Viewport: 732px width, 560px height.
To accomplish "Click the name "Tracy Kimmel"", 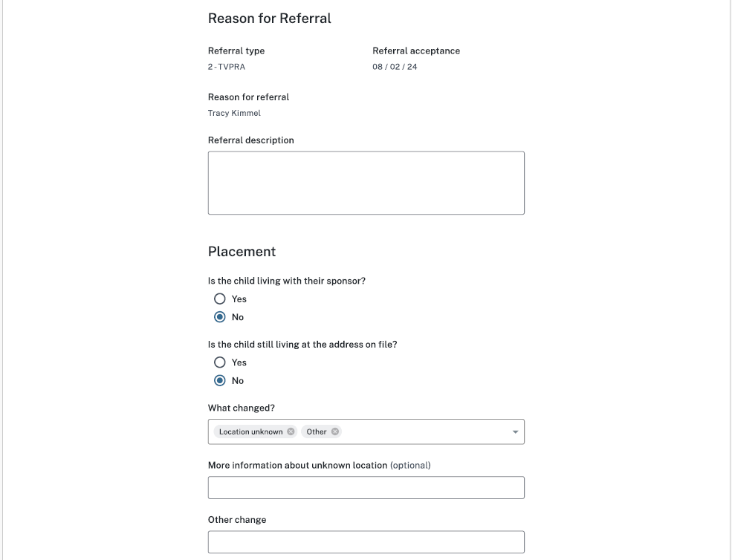I will pyautogui.click(x=234, y=114).
